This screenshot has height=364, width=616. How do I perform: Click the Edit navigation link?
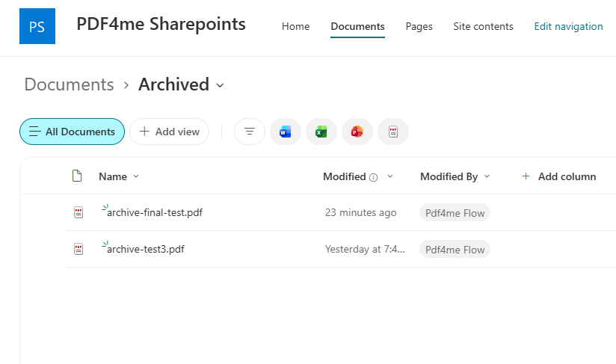(x=568, y=26)
